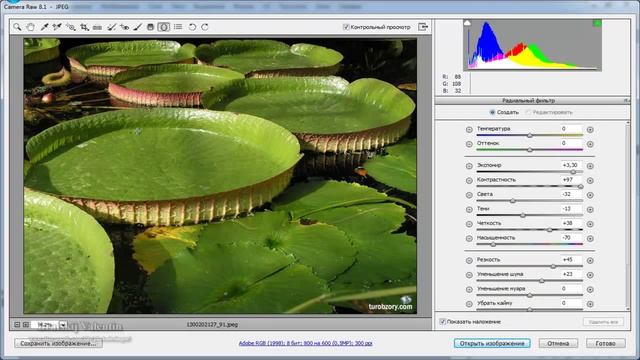The image size is (640, 360).
Task: Click the Экспонир slider track
Action: coord(529,172)
